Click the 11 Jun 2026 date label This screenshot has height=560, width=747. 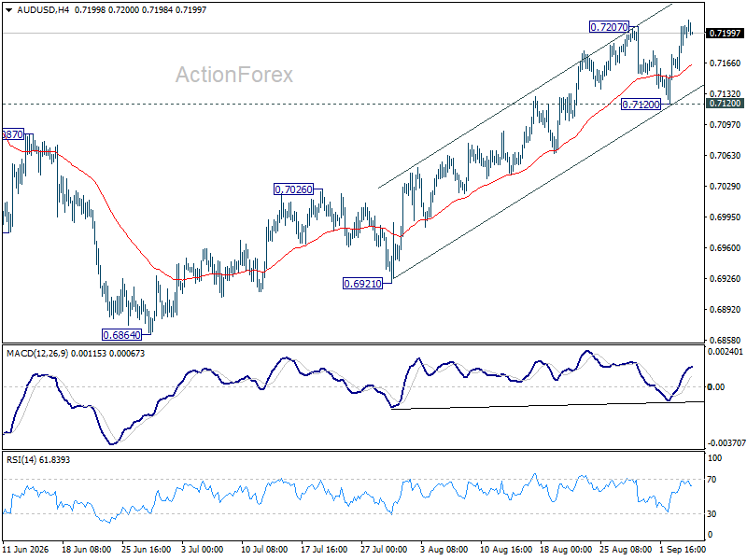click(x=26, y=550)
